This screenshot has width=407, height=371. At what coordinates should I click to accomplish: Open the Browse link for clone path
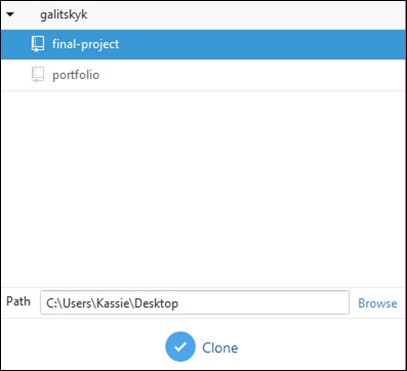[377, 303]
